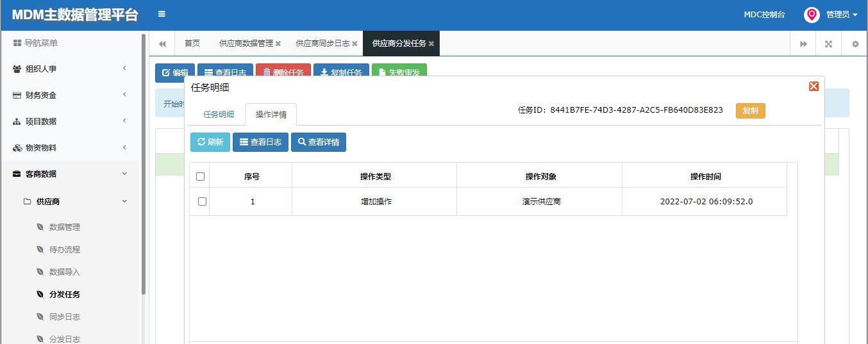This screenshot has width=868, height=344.
Task: Toggle sidebar with hamburger menu icon
Action: (162, 14)
